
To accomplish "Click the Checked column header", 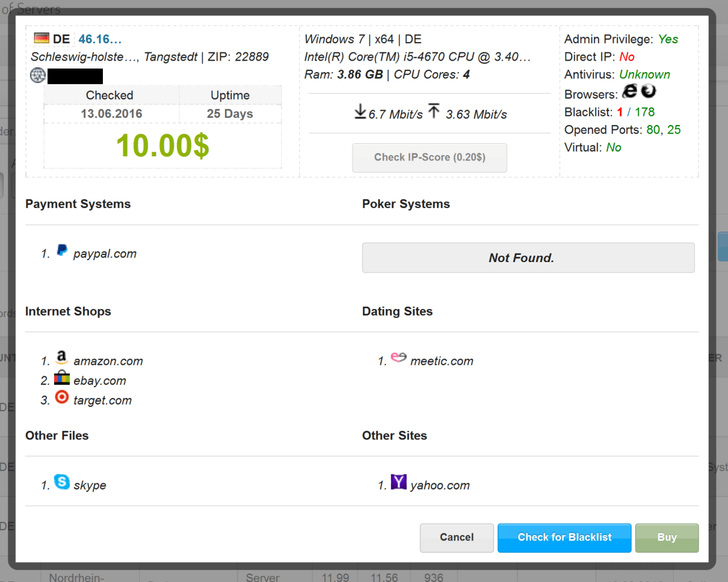I will pos(110,95).
